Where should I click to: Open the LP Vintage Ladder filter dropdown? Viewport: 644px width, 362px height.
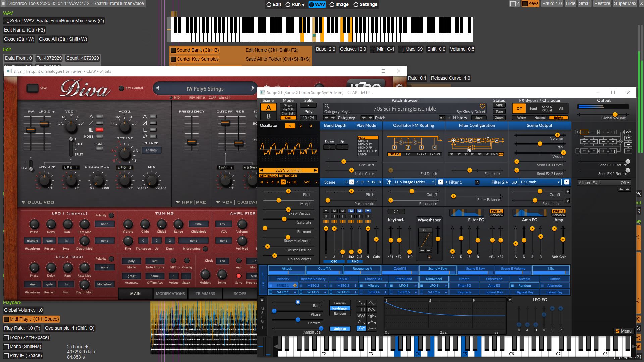(x=415, y=182)
